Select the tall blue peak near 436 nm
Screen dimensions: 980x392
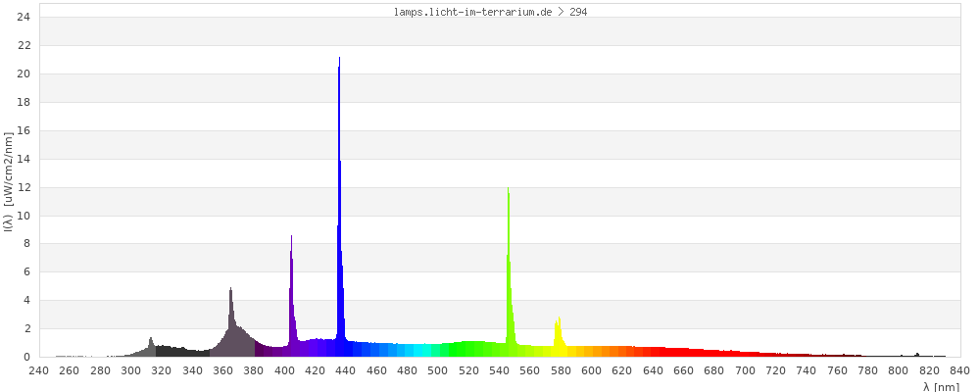(339, 207)
